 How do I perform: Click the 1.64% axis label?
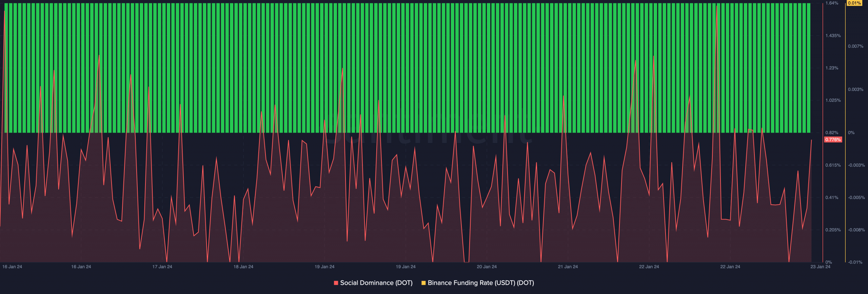832,3
